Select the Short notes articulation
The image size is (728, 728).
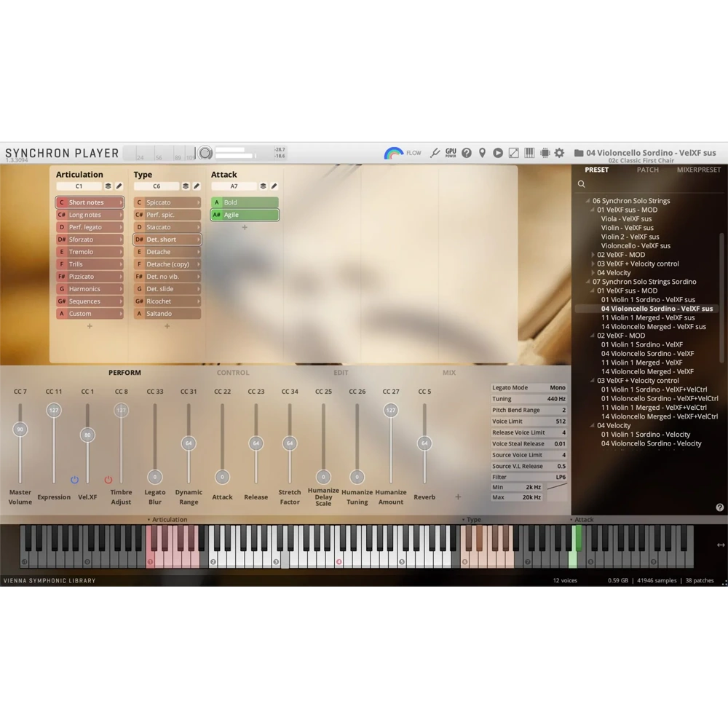coord(90,202)
